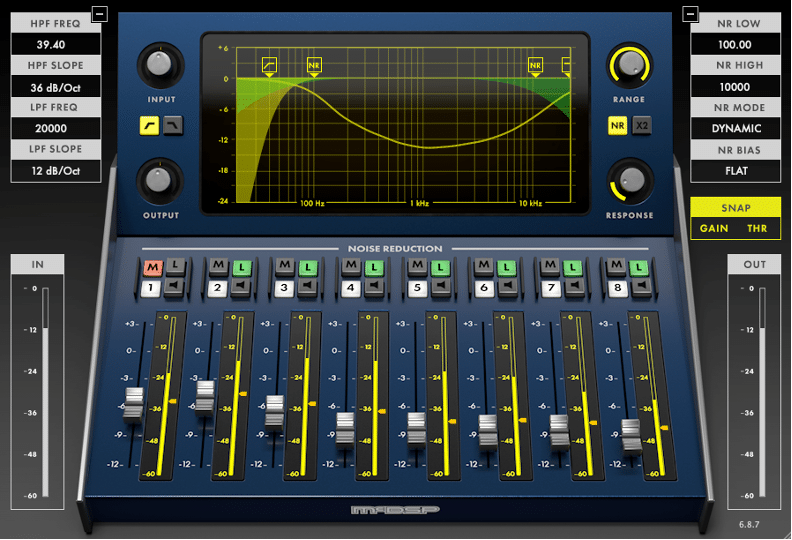This screenshot has width=792, height=540.
Task: Click the HPF marker on the graph
Action: pyautogui.click(x=269, y=66)
